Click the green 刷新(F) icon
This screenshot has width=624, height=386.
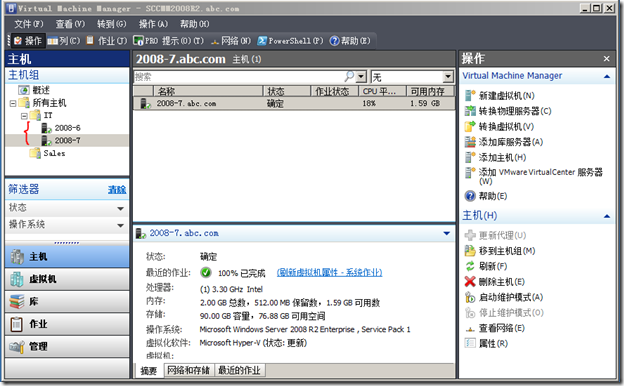(470, 266)
